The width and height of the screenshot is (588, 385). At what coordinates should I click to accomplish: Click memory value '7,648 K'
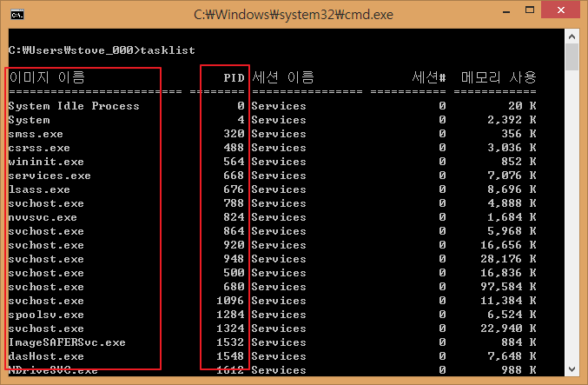coord(512,356)
